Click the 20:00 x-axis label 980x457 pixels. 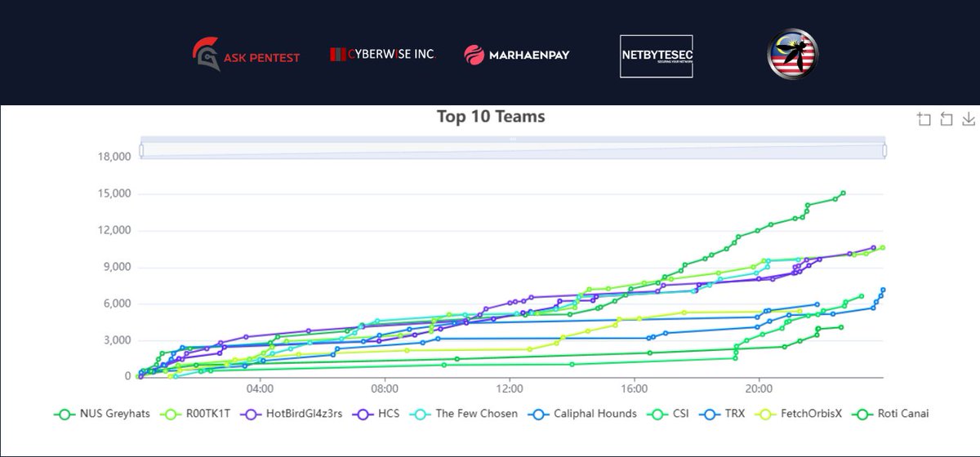pyautogui.click(x=759, y=388)
